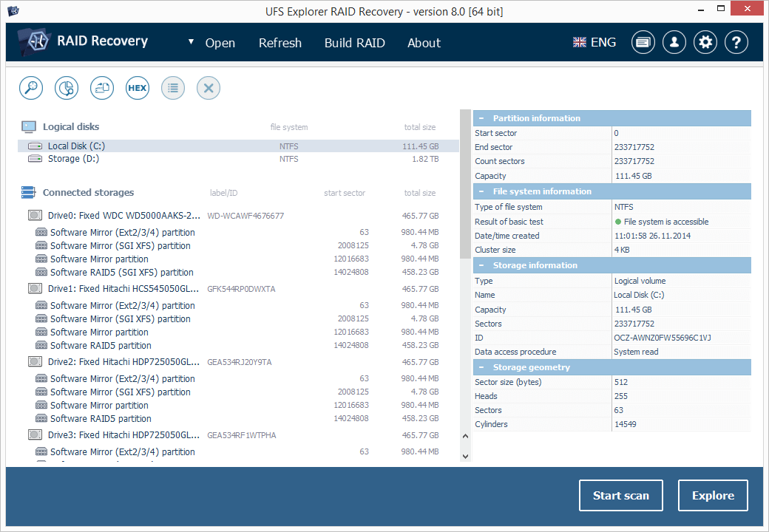The width and height of the screenshot is (769, 532).
Task: Collapse the Partition information section
Action: pos(482,117)
